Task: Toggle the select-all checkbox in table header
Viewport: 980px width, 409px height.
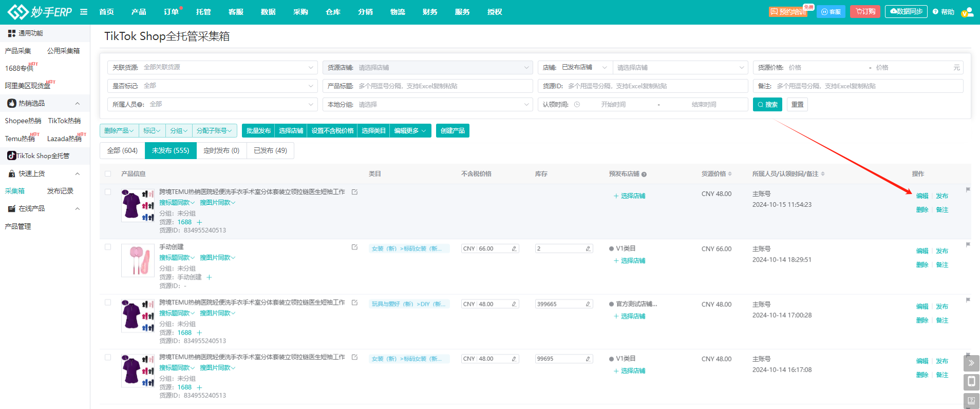Action: [108, 174]
